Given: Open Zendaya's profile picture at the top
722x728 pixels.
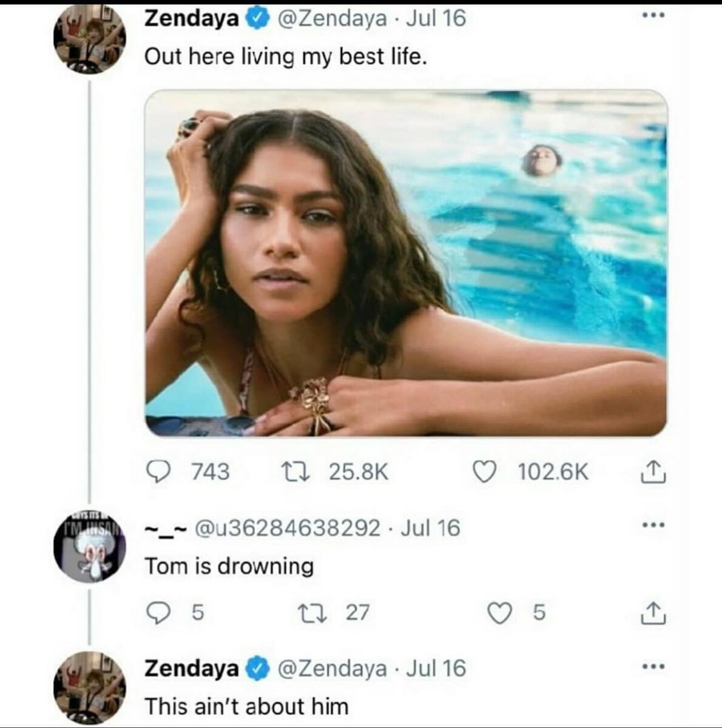Looking at the screenshot, I should 89,40.
